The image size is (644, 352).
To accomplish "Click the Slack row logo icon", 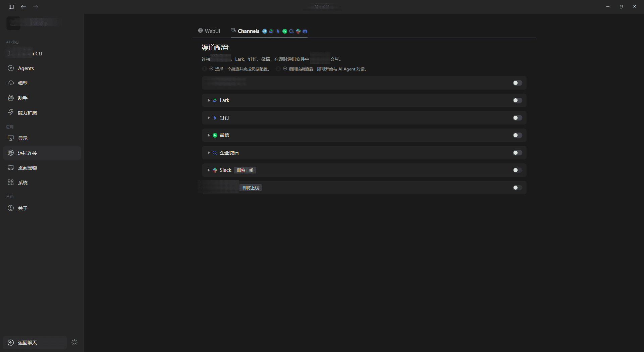I will [215, 170].
